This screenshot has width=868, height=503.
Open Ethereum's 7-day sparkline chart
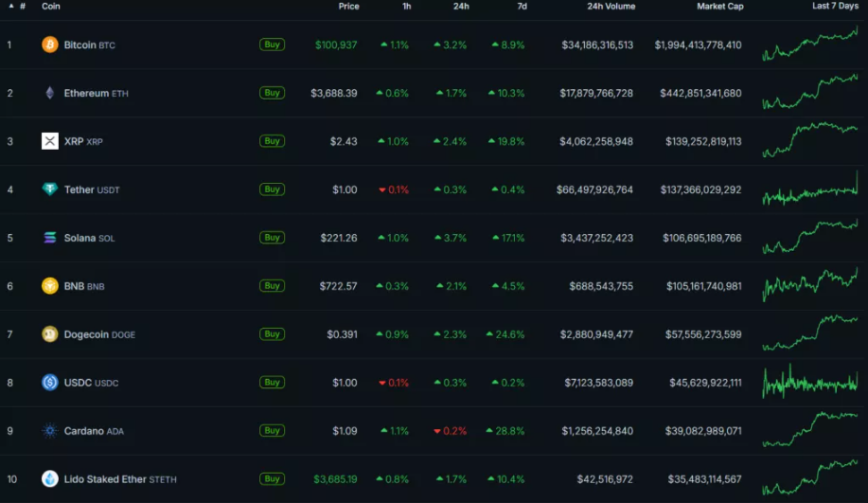(x=810, y=91)
